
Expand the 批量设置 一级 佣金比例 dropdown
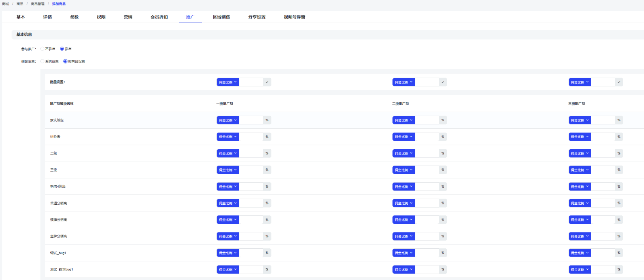[227, 82]
